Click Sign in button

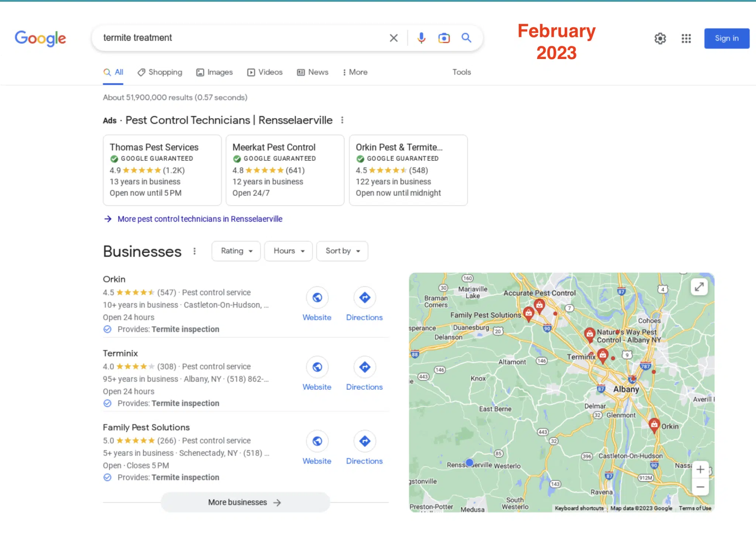coord(726,38)
